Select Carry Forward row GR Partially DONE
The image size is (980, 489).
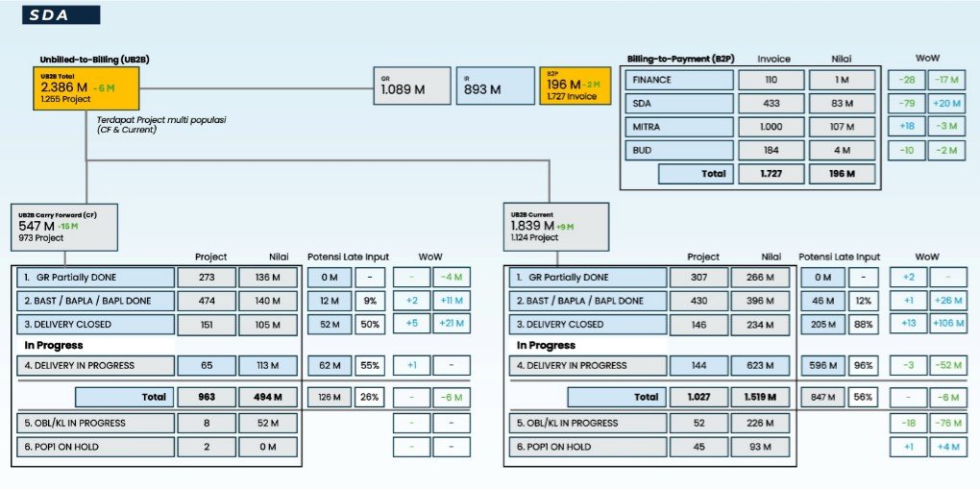click(x=96, y=278)
